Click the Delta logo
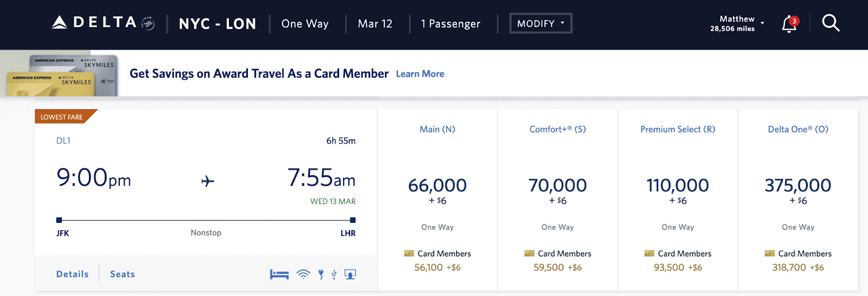868x296 pixels. [x=103, y=23]
